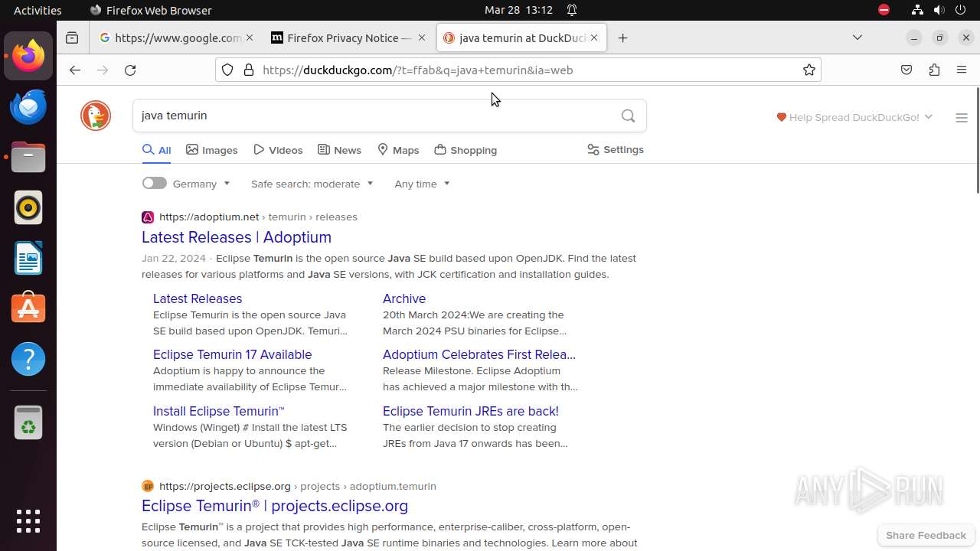Open the list all tabs chevron
The image size is (980, 551).
tap(857, 37)
